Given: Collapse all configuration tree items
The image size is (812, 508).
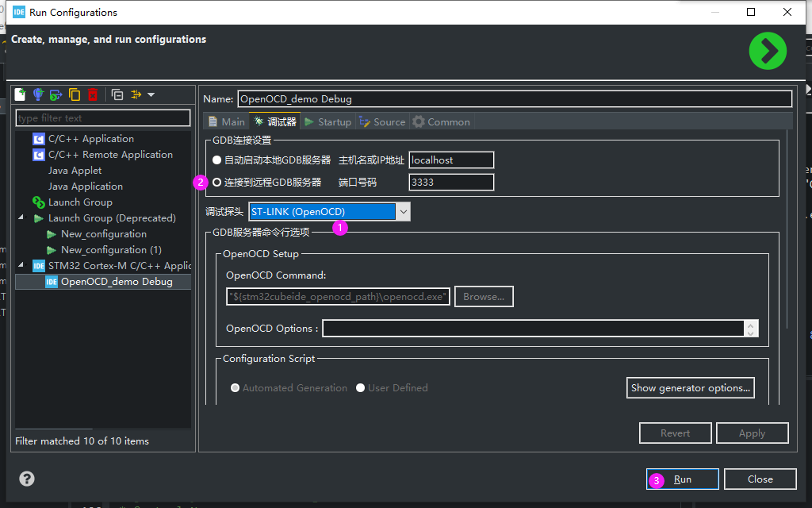Looking at the screenshot, I should (117, 94).
